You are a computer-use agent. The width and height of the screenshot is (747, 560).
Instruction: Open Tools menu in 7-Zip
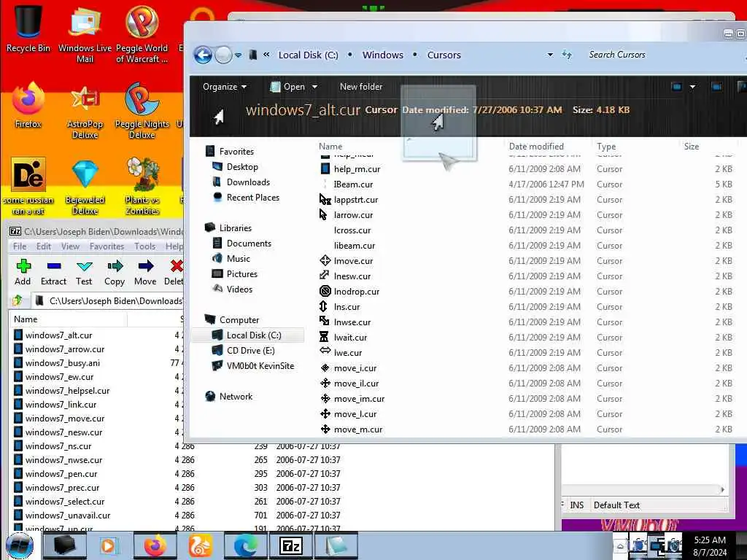[x=145, y=246]
